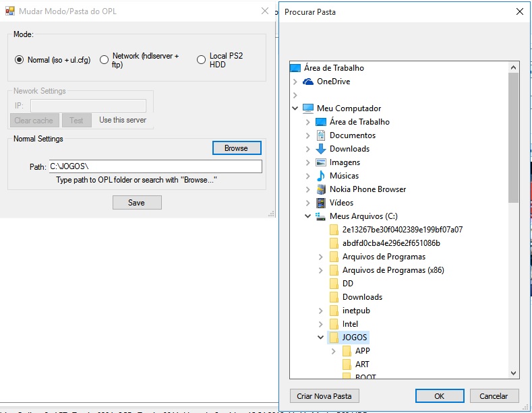Click the Nokia Phone Browser icon
This screenshot has height=413, width=532.
(x=321, y=189)
